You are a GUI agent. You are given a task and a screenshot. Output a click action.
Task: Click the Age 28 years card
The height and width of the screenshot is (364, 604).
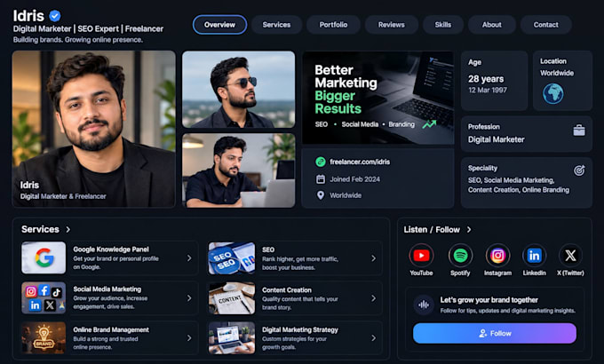494,81
